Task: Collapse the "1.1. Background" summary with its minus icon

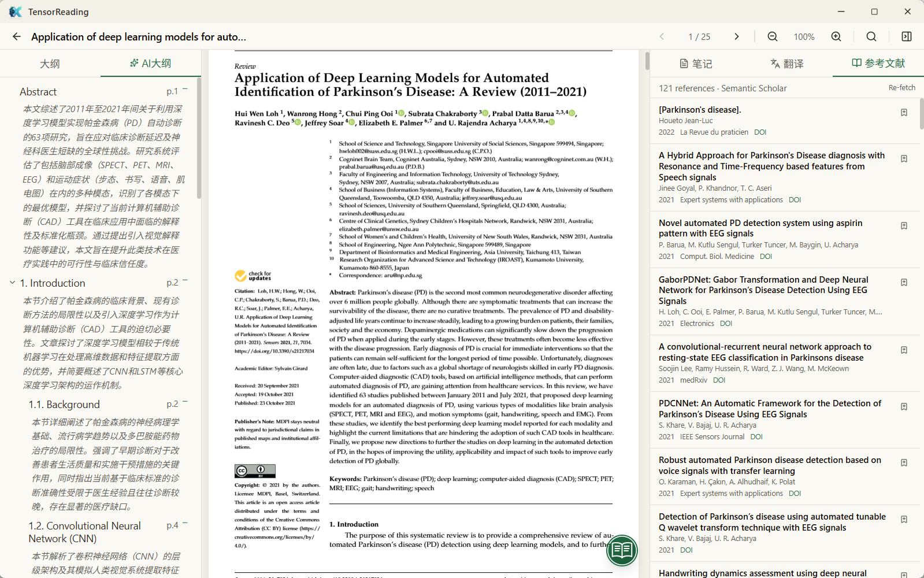Action: 185,402
